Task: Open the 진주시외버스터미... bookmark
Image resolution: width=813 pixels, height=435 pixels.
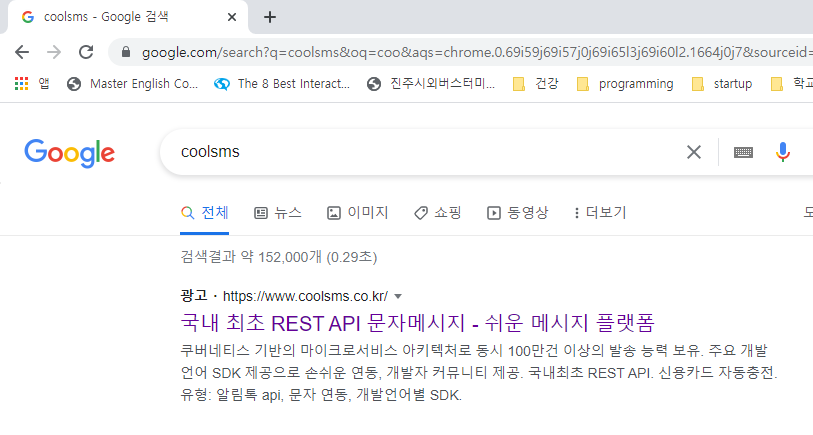Action: (431, 83)
